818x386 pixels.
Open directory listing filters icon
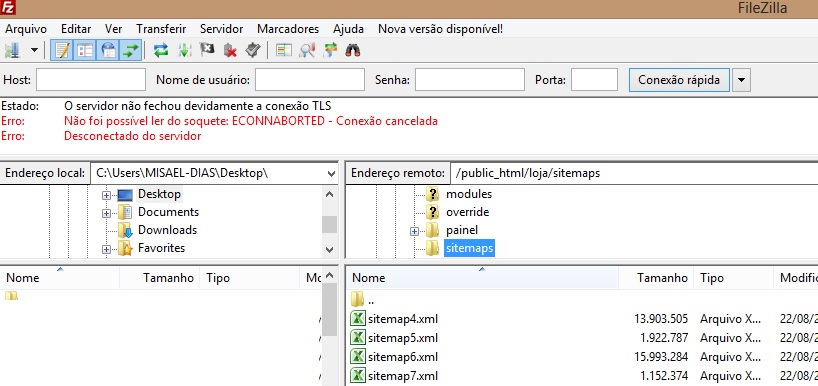[284, 51]
